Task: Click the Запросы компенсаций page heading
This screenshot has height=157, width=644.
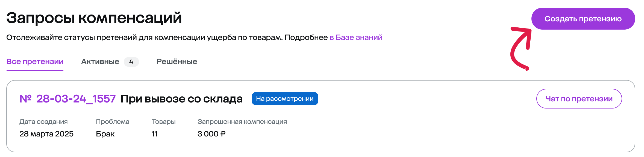Action: (x=94, y=18)
